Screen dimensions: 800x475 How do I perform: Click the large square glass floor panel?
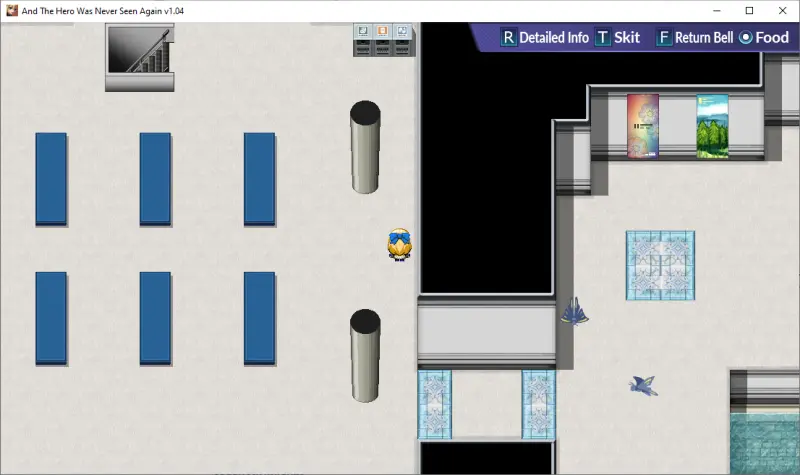(x=660, y=265)
